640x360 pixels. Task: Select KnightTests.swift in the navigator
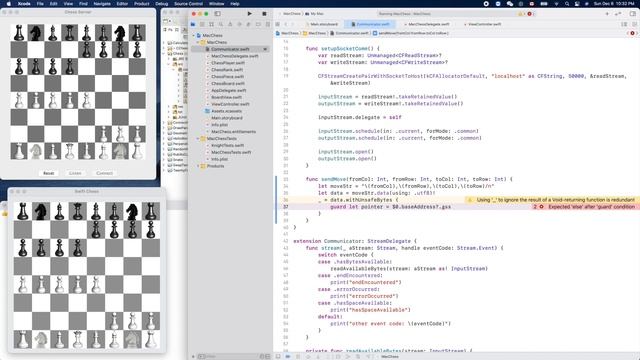coord(227,145)
